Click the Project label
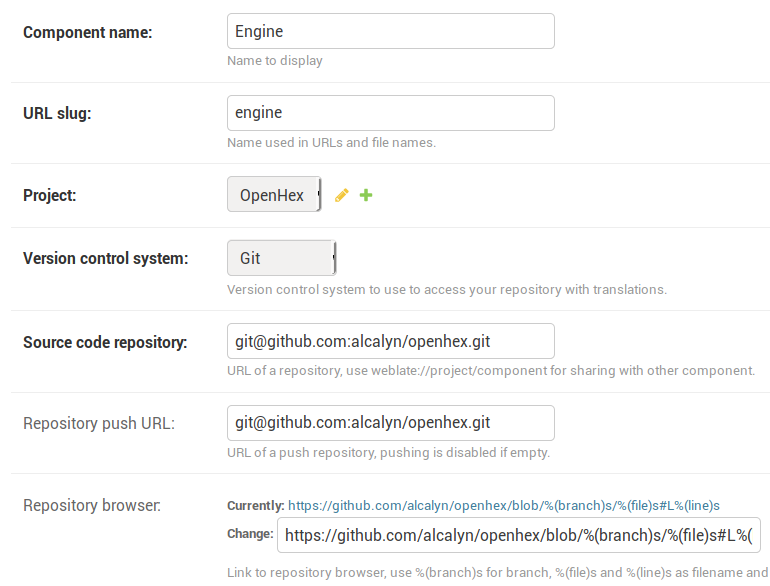The width and height of the screenshot is (770, 586). coord(50,195)
